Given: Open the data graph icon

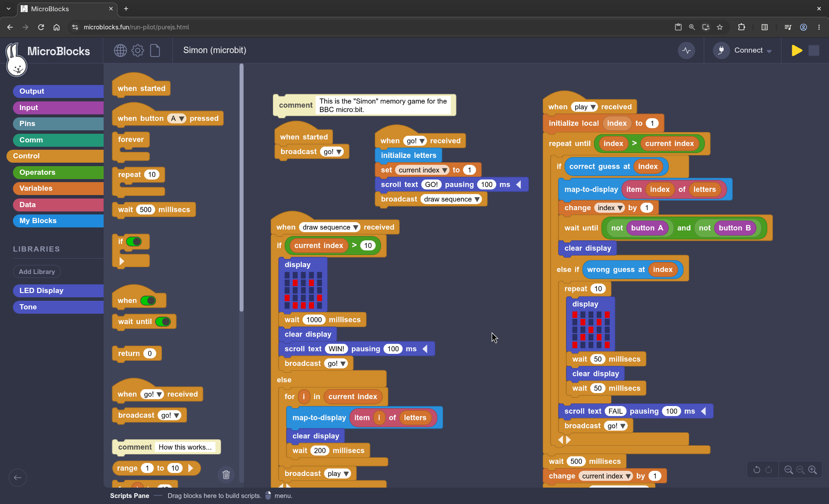Looking at the screenshot, I should (x=687, y=50).
